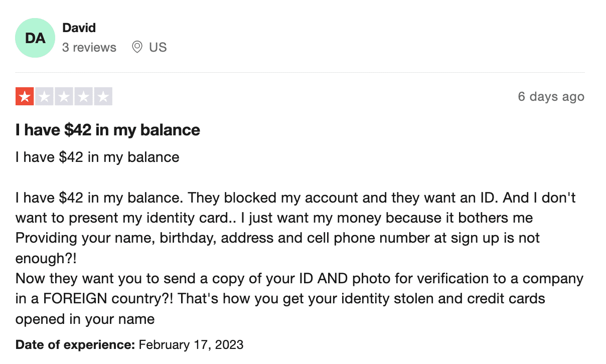Viewport: 606px width, 364px height.
Task: Click the last line "opened in your name"
Action: [85, 319]
